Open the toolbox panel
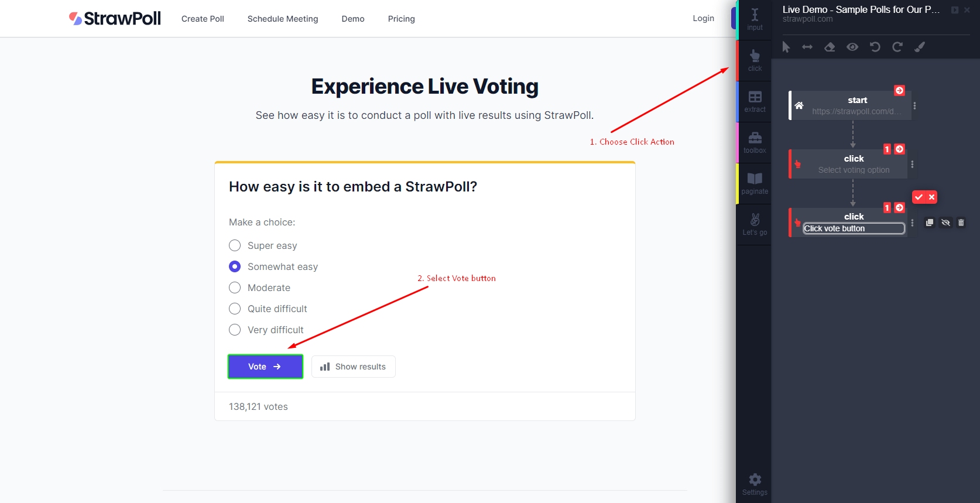The width and height of the screenshot is (980, 503). point(755,142)
